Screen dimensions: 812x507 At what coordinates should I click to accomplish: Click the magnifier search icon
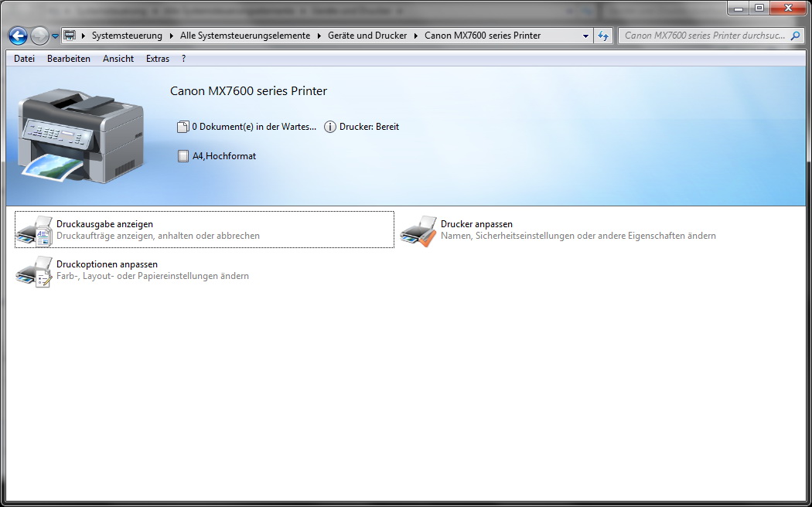[796, 36]
